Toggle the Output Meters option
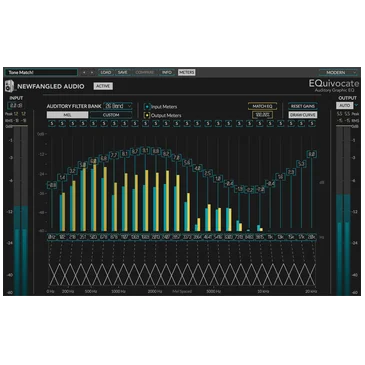 tap(147, 115)
